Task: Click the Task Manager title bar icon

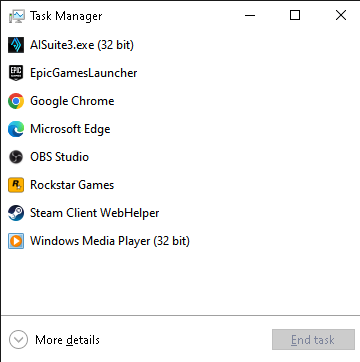Action: 17,16
